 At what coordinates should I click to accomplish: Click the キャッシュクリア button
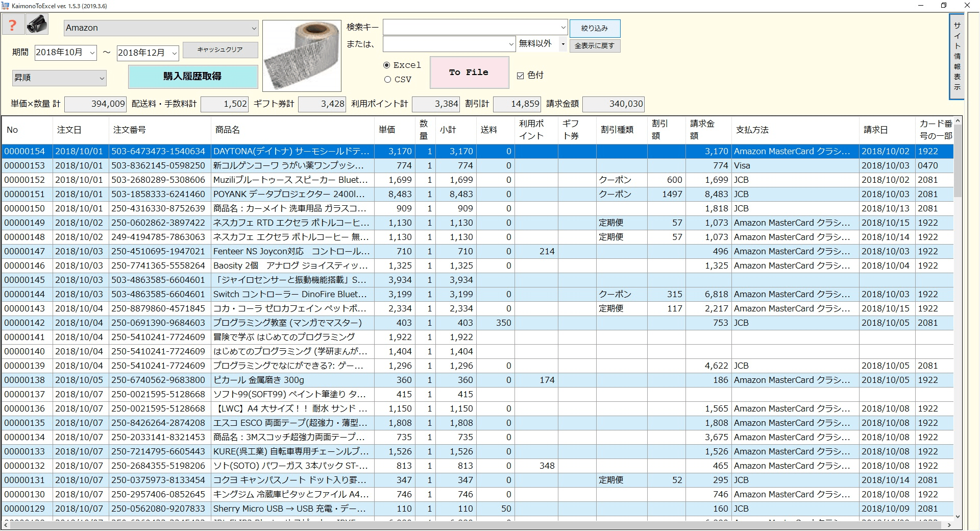coord(220,50)
